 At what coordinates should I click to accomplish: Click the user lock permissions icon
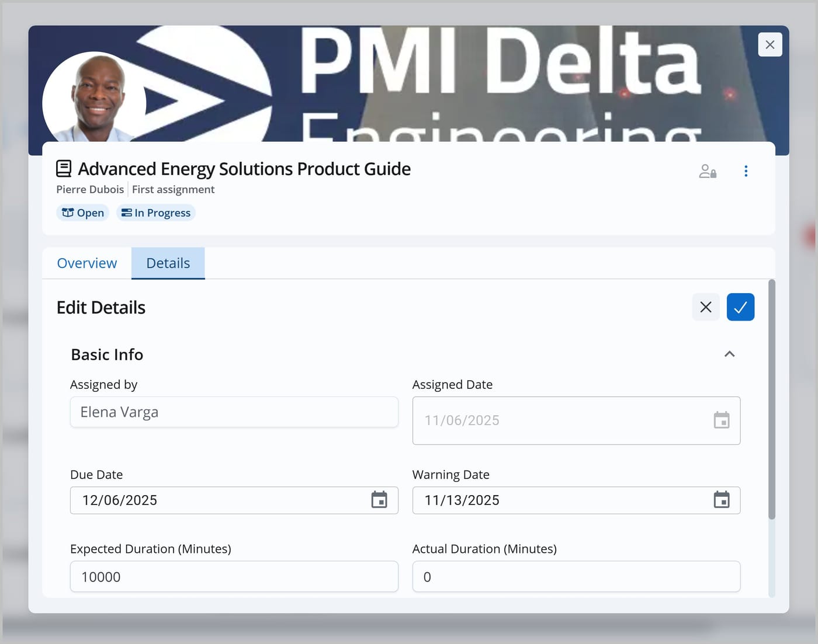[708, 171]
